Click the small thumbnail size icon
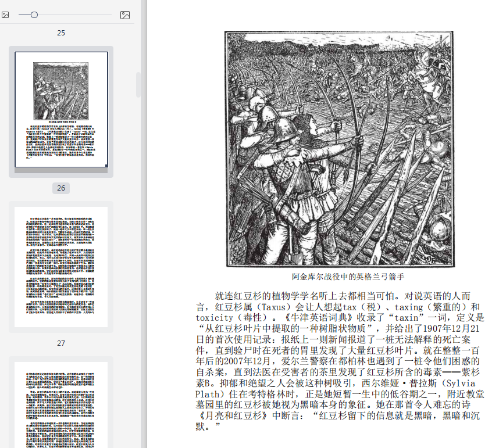 [5, 15]
